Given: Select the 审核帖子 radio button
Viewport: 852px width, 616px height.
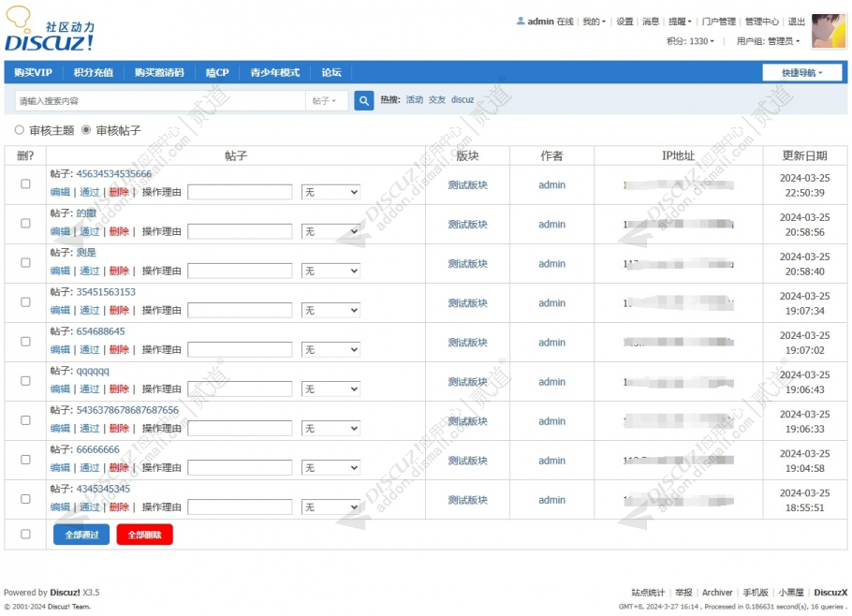Looking at the screenshot, I should (86, 130).
